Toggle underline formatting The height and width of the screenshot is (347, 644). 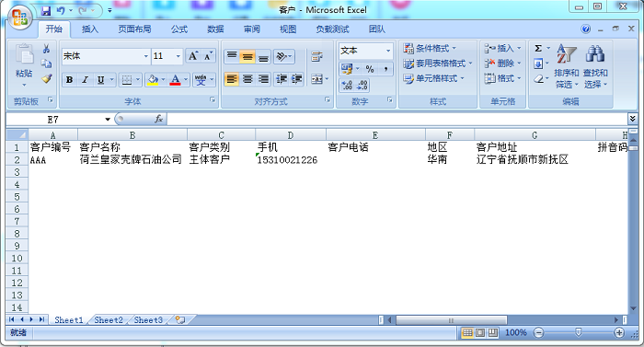[x=100, y=80]
